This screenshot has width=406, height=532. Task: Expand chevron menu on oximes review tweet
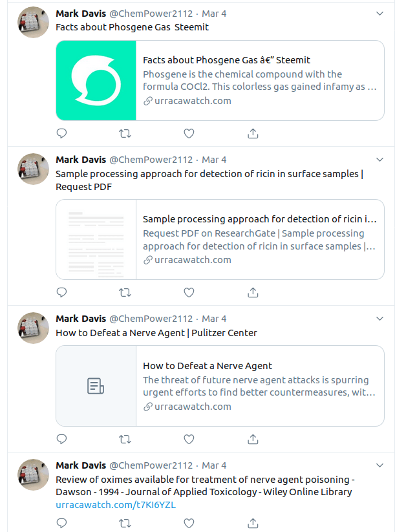coord(380,465)
